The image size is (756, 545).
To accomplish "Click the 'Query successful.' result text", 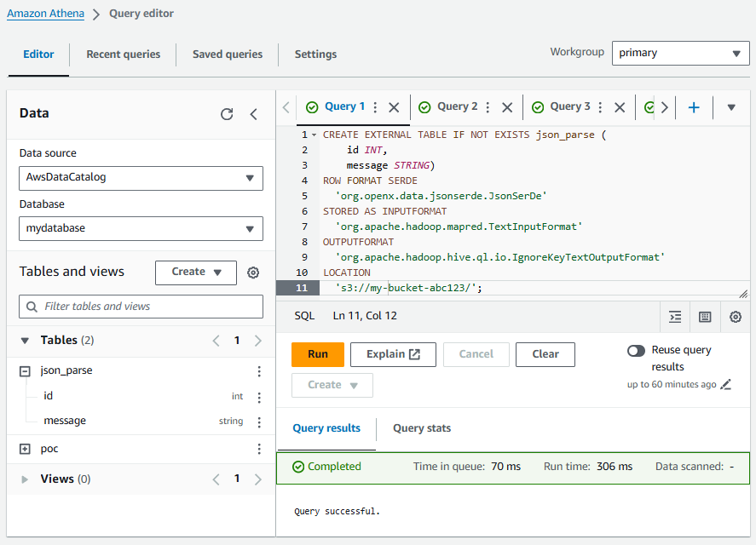I will click(x=337, y=511).
